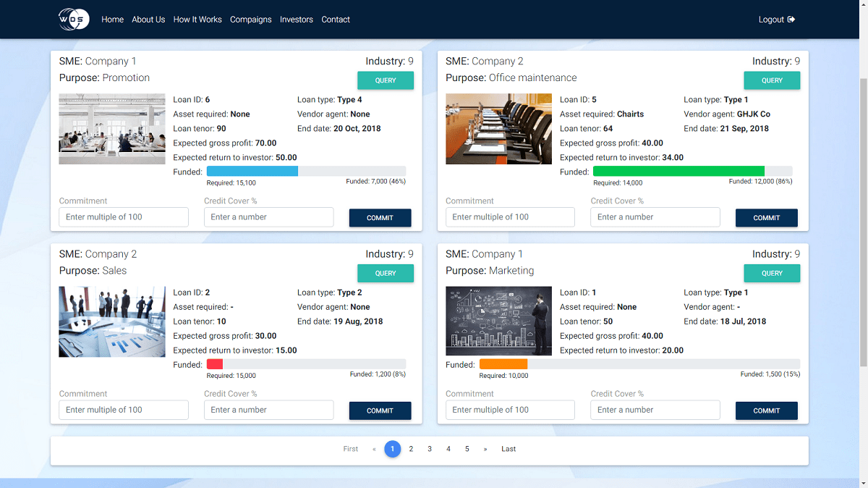Open the How It Works page
Viewport: 868px width, 488px height.
(197, 20)
